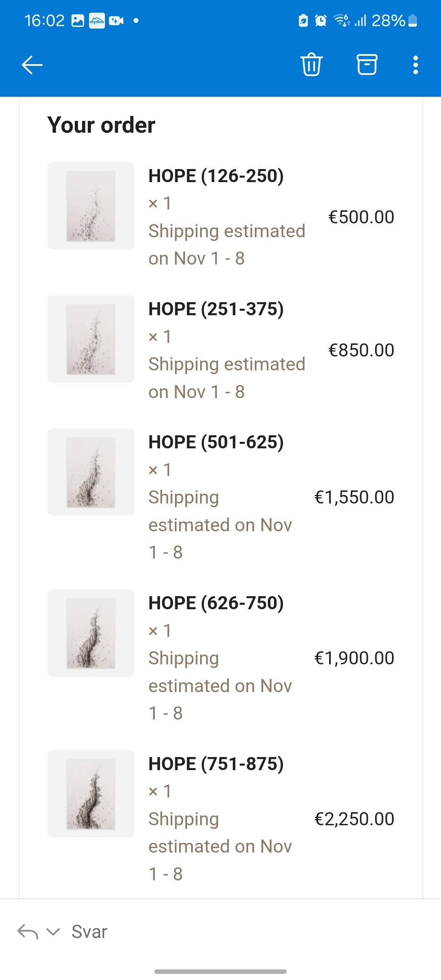Tap the HOPE (126-250) product title

(216, 176)
